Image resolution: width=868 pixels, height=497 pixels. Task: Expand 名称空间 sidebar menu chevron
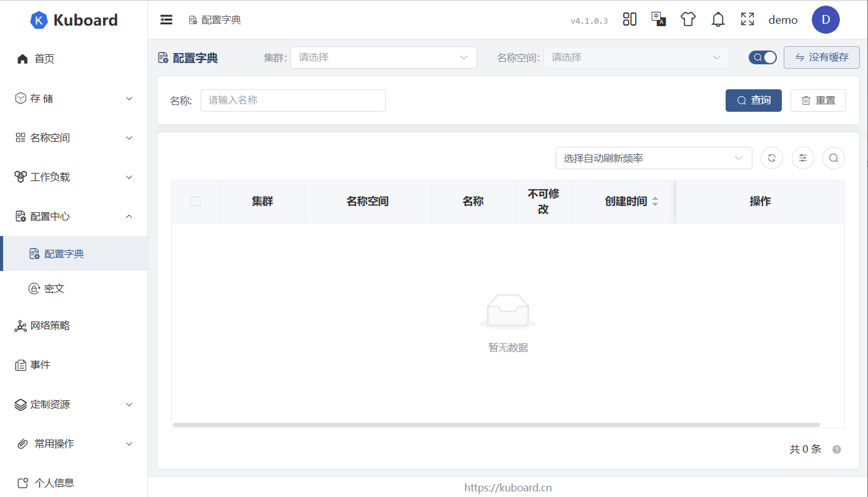[129, 138]
